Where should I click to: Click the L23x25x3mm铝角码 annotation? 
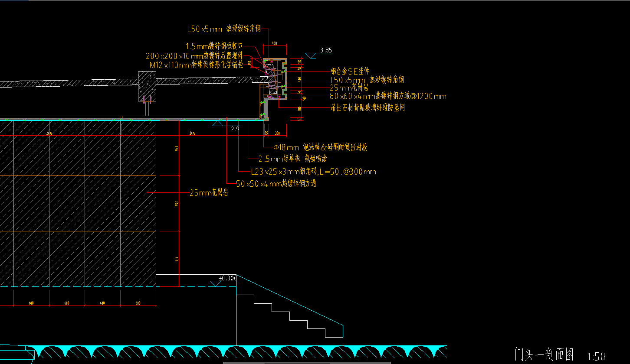313,172
